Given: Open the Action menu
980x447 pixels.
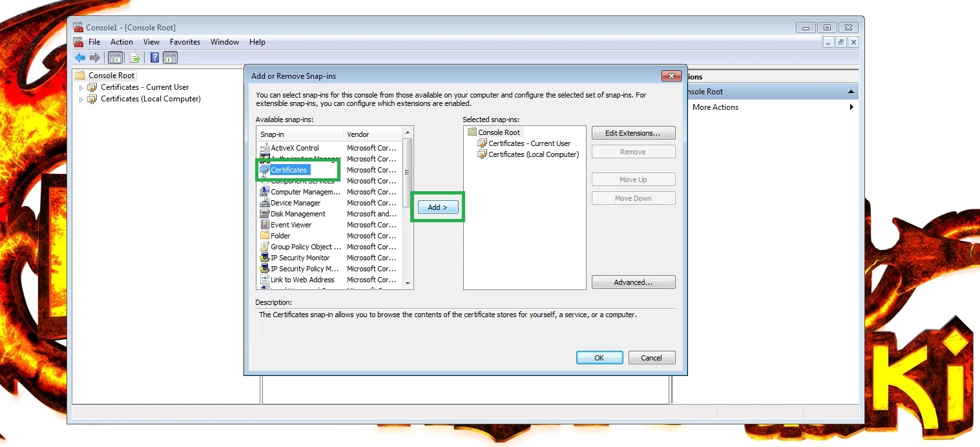Looking at the screenshot, I should (x=121, y=42).
